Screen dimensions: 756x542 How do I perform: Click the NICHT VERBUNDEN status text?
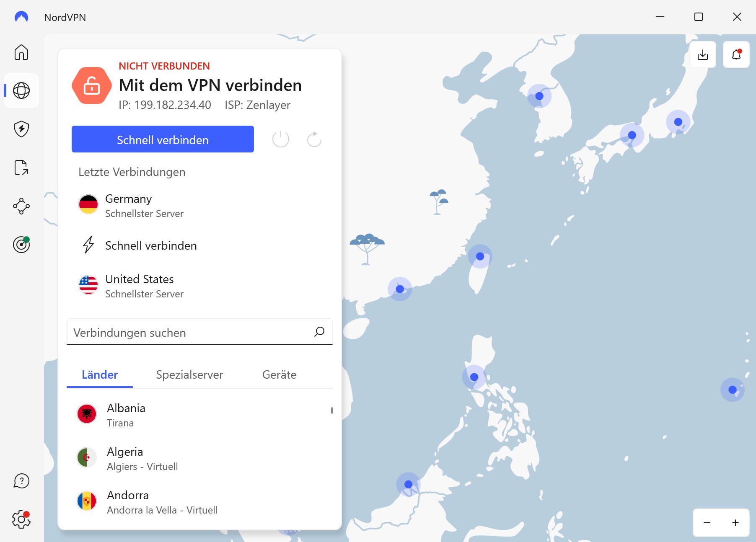coord(164,66)
